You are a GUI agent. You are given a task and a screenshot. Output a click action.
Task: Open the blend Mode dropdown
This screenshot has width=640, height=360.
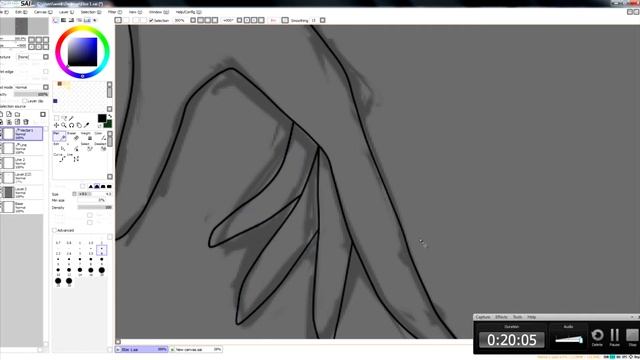(46, 87)
